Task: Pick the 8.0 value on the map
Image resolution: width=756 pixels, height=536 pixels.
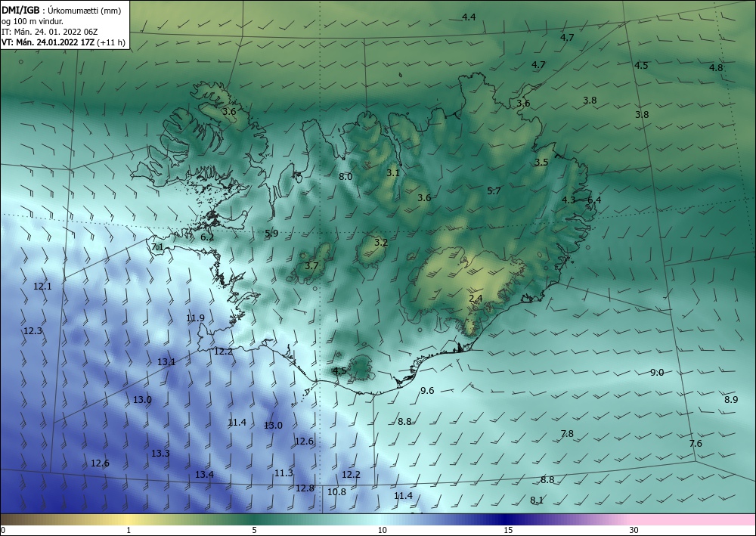Action: [345, 177]
